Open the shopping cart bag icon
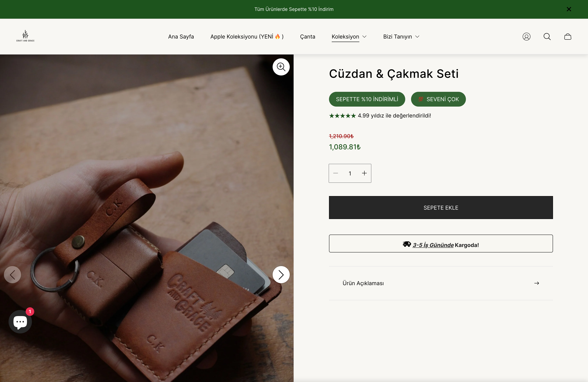The height and width of the screenshot is (382, 588). tap(568, 37)
